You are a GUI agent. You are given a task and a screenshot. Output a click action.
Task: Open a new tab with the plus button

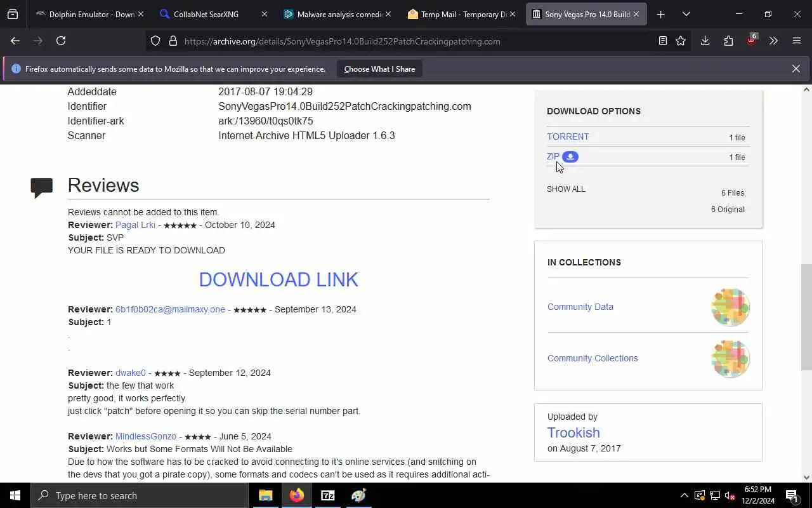(660, 14)
